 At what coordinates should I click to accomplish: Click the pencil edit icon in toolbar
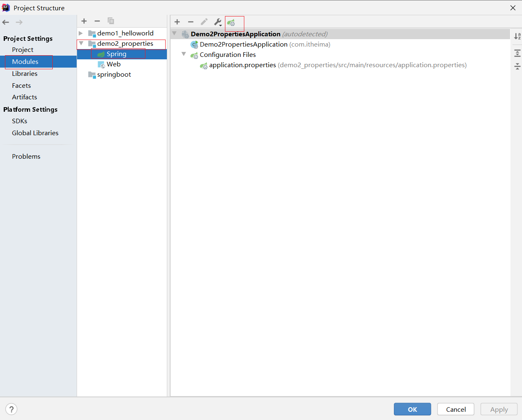click(204, 22)
